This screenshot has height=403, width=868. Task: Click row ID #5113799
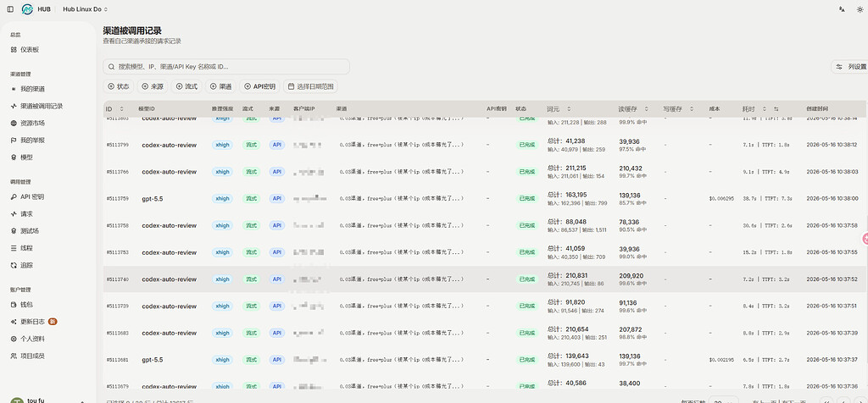tap(117, 145)
